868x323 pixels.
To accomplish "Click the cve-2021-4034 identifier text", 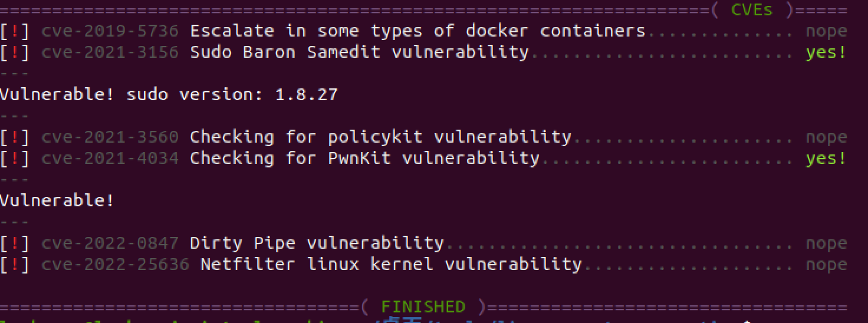I will click(110, 158).
